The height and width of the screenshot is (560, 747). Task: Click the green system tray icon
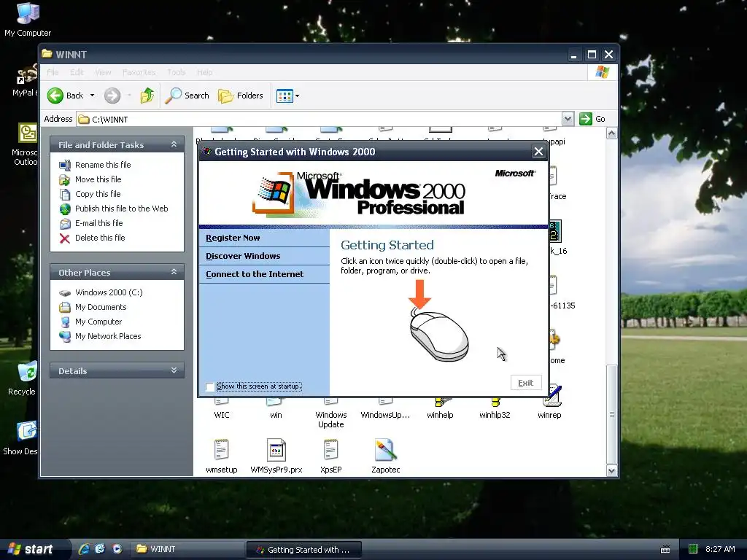pyautogui.click(x=693, y=549)
